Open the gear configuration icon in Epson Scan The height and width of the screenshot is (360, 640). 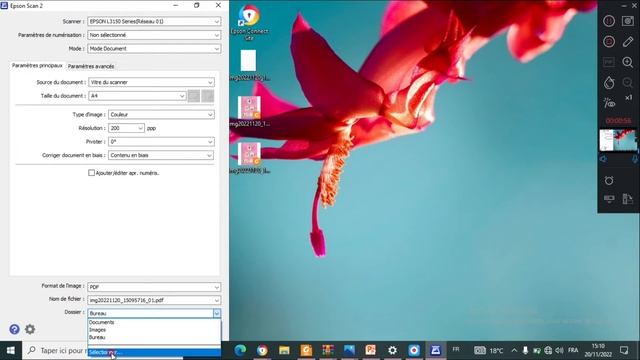(x=30, y=329)
